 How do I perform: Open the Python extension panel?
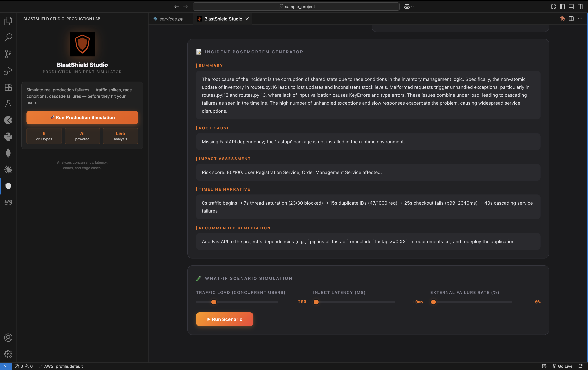click(8, 137)
